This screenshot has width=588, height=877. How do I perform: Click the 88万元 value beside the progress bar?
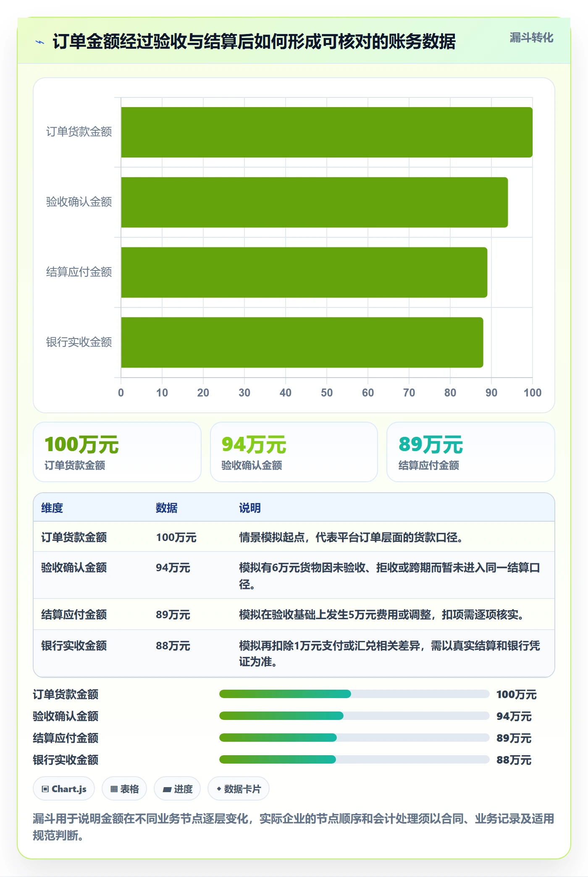[x=514, y=760]
